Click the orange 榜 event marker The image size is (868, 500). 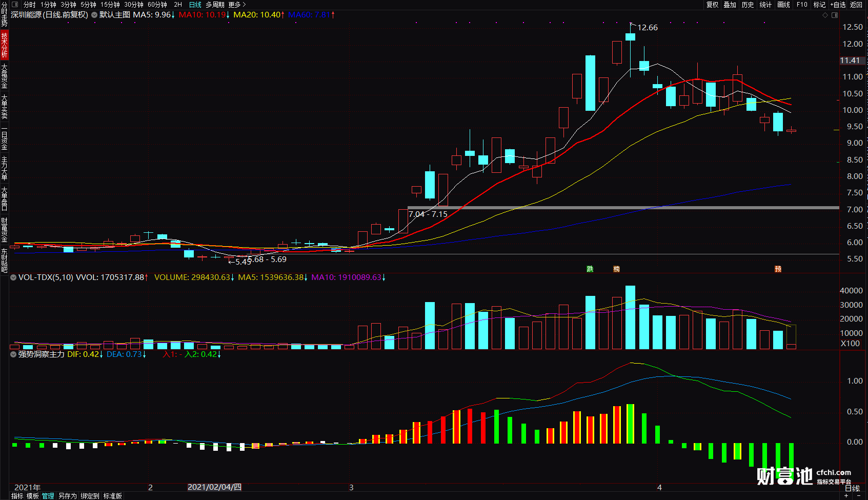click(x=617, y=269)
